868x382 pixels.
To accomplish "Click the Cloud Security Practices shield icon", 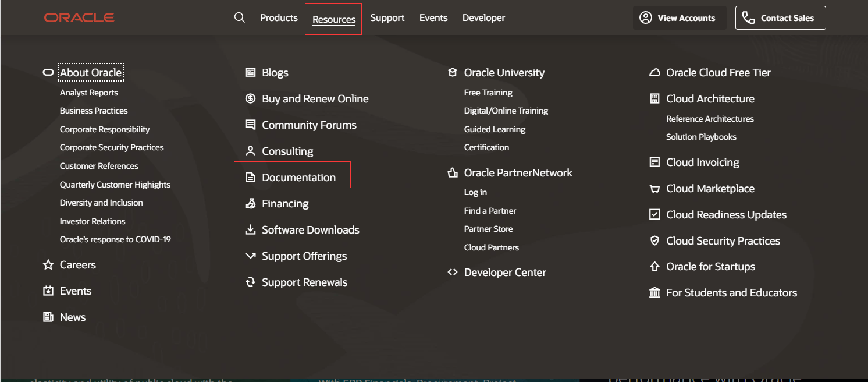I will 654,241.
